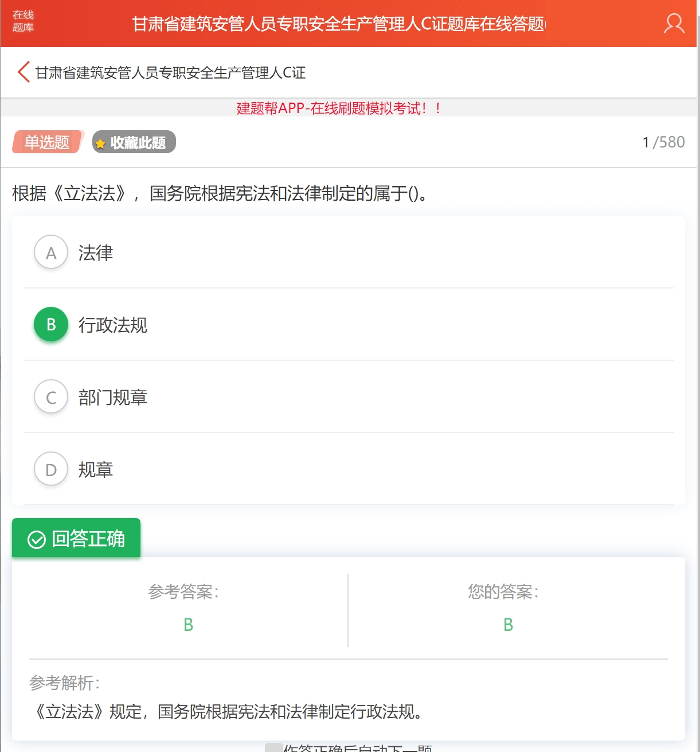700x752 pixels.
Task: Click the checkmark icon beside 回答正确
Action: tap(37, 540)
